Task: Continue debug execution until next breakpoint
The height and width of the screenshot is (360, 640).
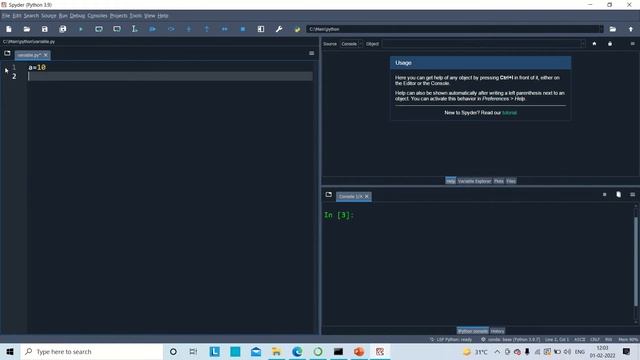Action: (x=224, y=29)
